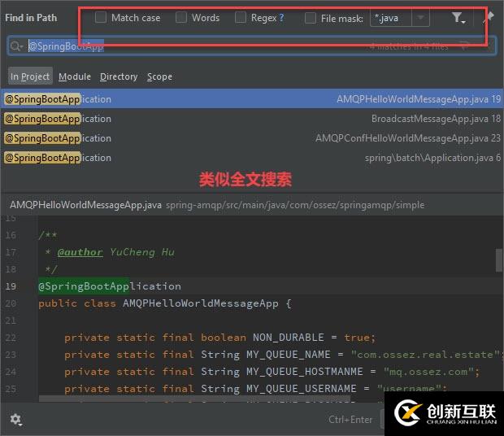Click the @author tag in preview
Image resolution: width=504 pixels, height=436 pixels.
(80, 252)
